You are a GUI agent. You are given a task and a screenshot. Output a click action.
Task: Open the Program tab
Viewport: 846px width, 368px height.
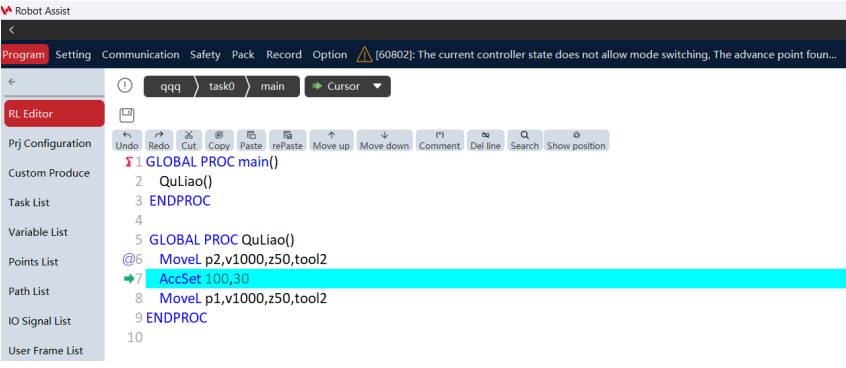point(25,54)
